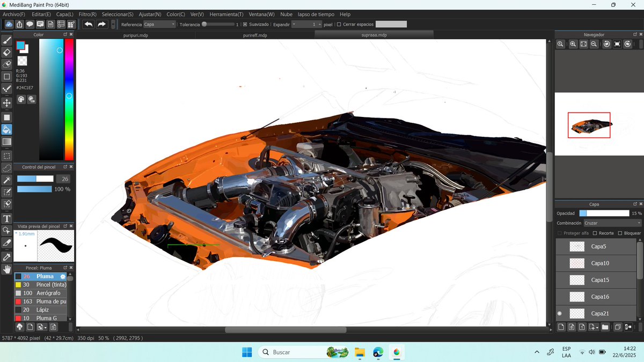Select the Hand pan tool
Screen dimensions: 644x362
(x=7, y=269)
